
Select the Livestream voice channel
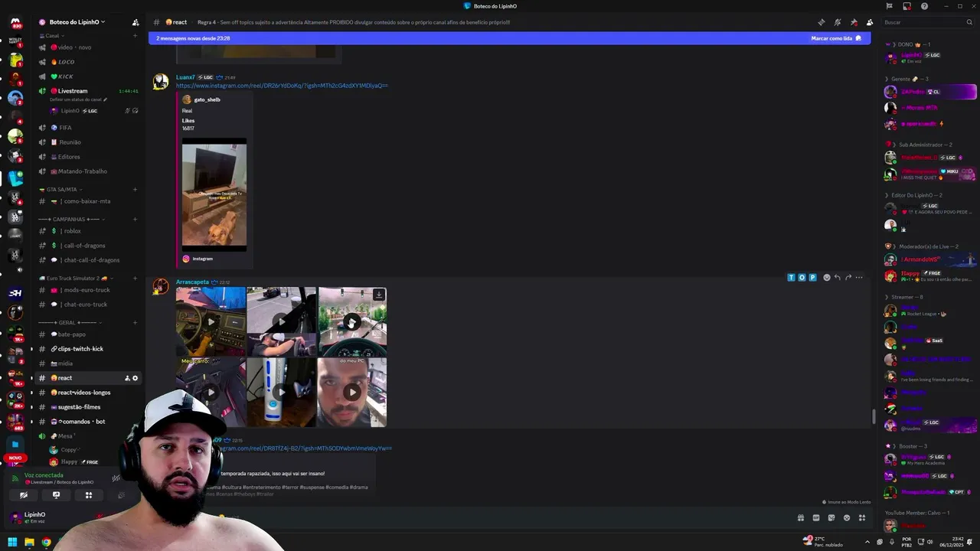[88, 91]
